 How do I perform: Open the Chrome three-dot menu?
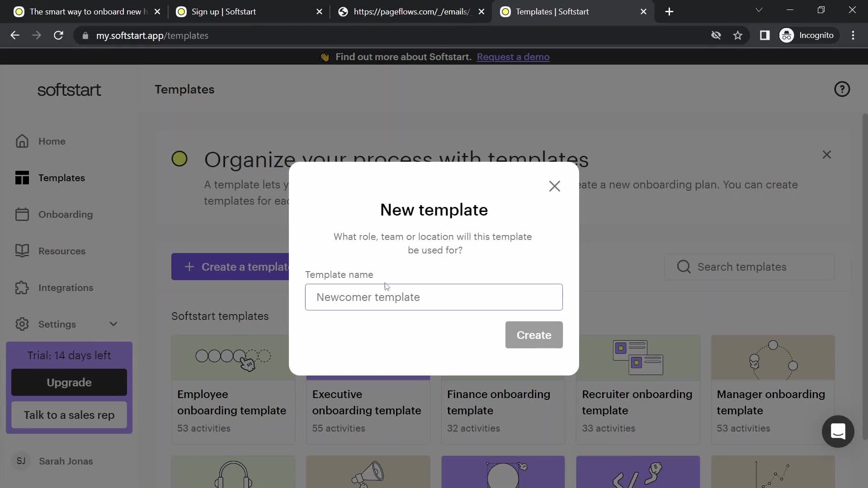[853, 35]
